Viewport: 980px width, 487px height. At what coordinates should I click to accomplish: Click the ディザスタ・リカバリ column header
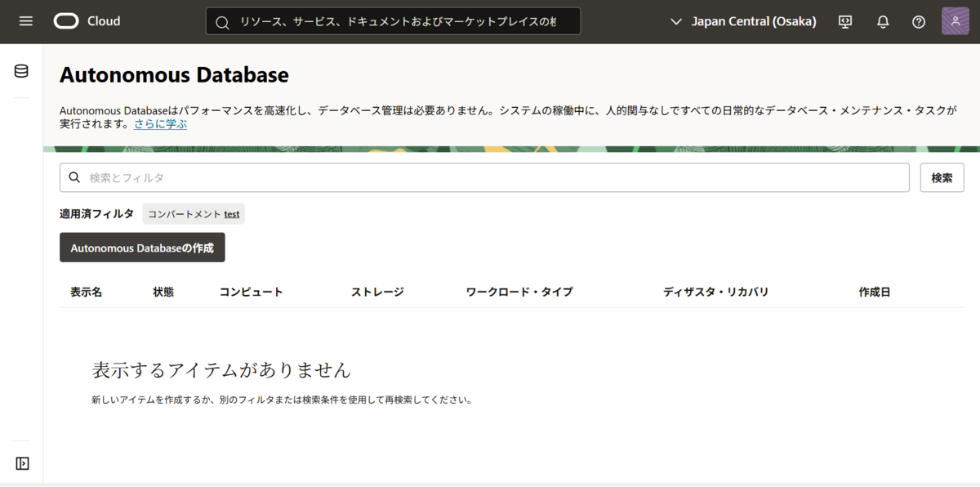[x=716, y=292]
